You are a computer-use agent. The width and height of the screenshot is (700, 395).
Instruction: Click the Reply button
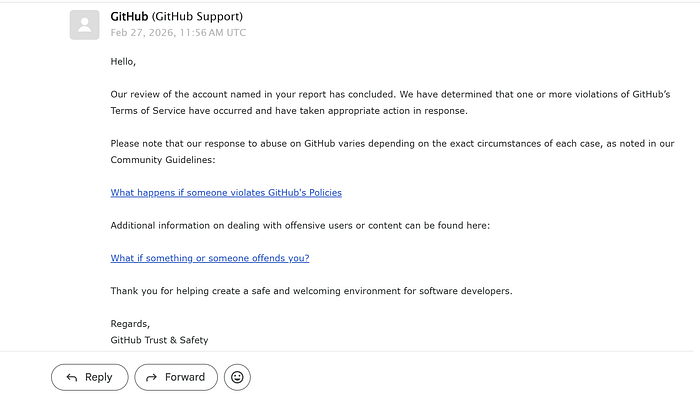(90, 377)
